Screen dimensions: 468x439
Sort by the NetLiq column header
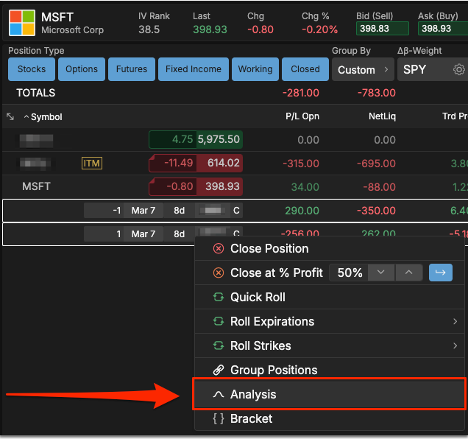[x=382, y=116]
